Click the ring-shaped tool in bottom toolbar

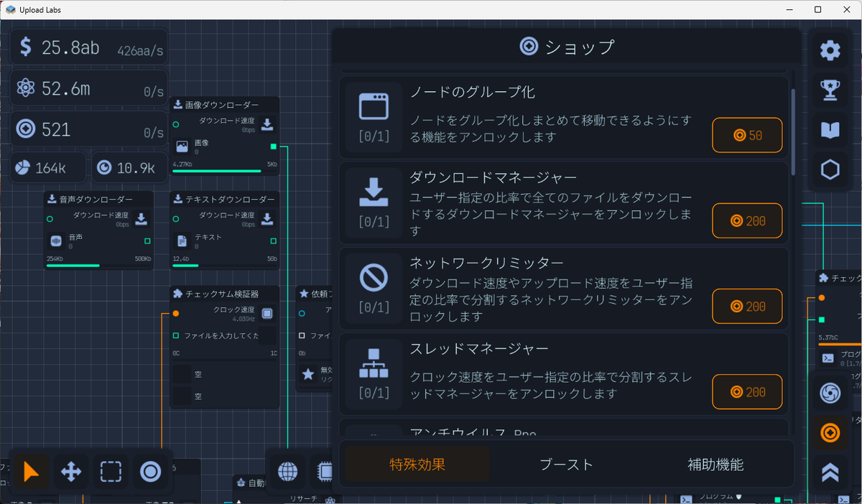tap(150, 472)
